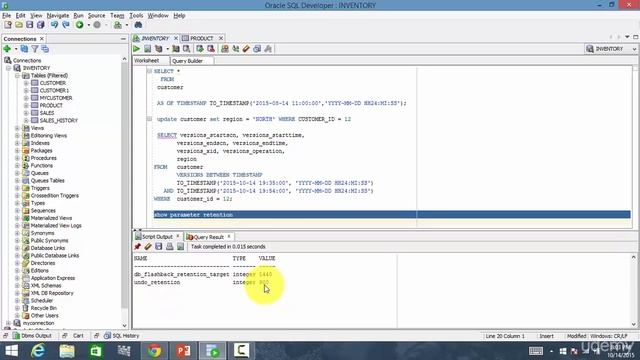The width and height of the screenshot is (640, 360).
Task: Open the Dbms Output panel at bottom
Action: (33, 336)
